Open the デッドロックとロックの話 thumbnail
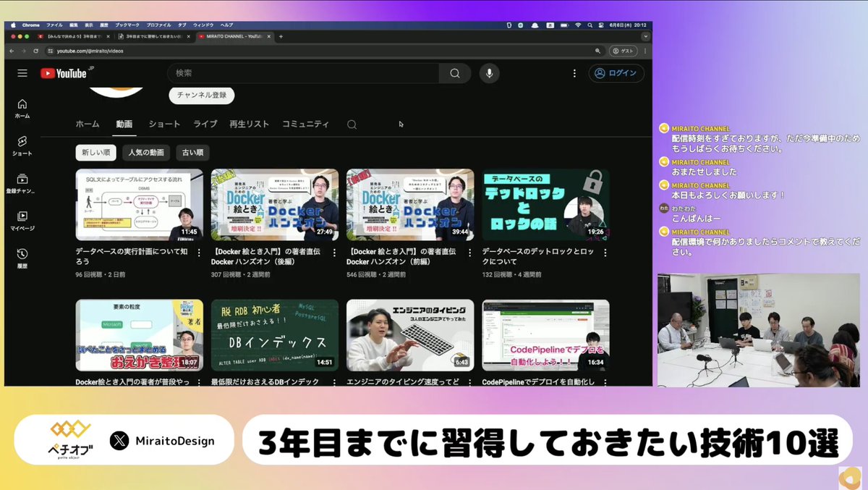The image size is (868, 490). (x=545, y=205)
